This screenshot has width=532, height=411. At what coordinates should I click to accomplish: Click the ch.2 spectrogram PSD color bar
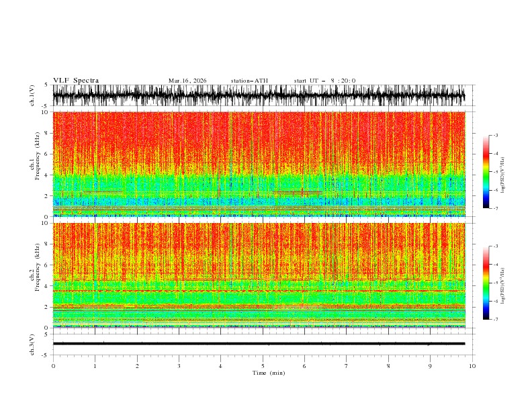click(x=486, y=283)
